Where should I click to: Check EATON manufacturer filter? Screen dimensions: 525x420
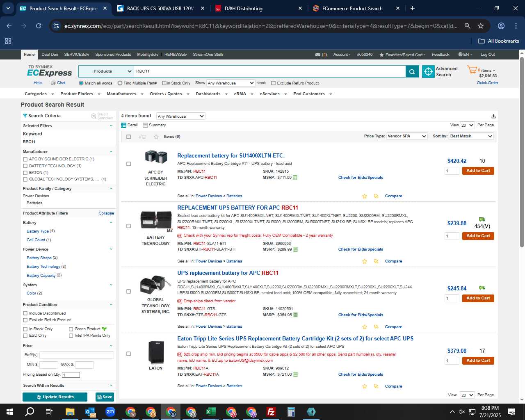25,173
